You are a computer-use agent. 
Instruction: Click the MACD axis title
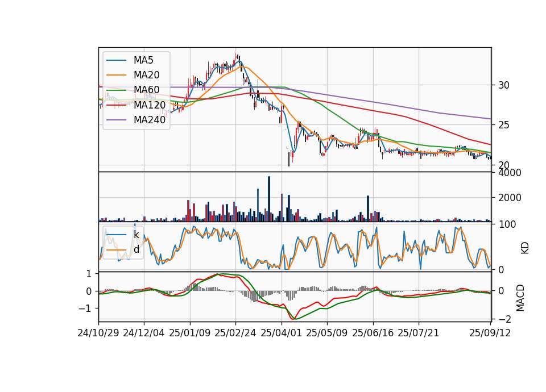click(520, 298)
